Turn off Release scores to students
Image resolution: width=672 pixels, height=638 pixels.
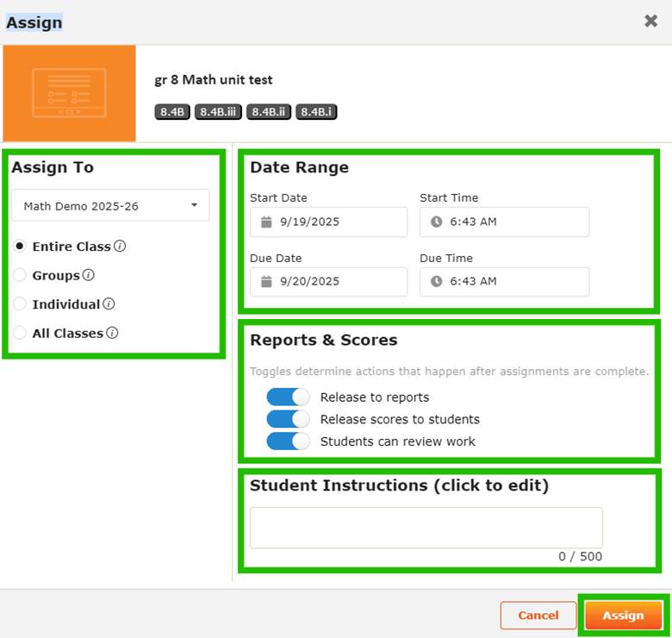[288, 419]
